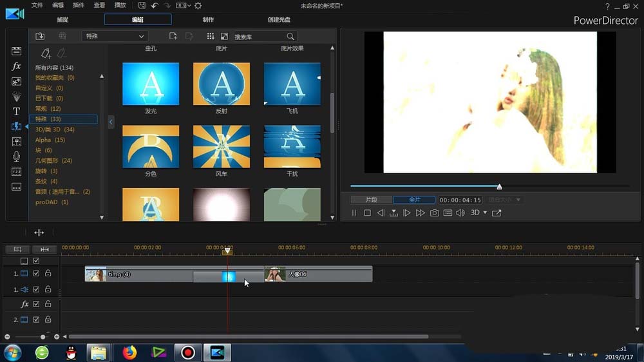Viewport: 644px width, 362px height.
Task: Open the Media Room sidebar icon
Action: pos(17,51)
